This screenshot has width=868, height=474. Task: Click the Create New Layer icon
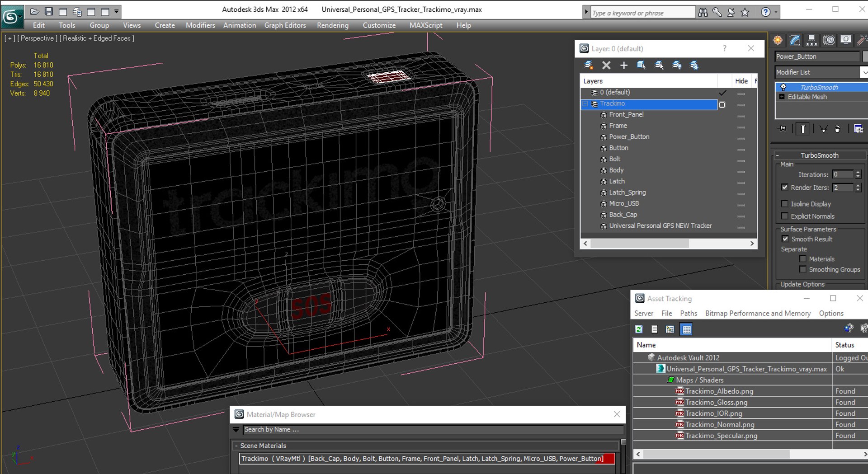click(589, 65)
